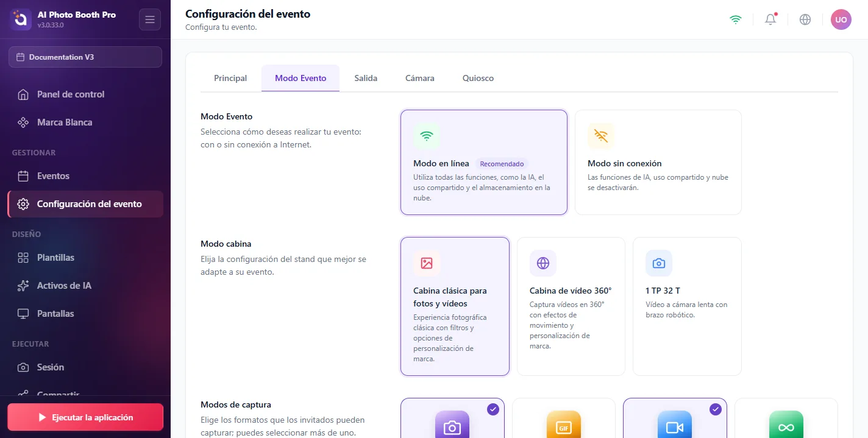Screen dimensions: 868x438
Task: Click Ejecutar la aplicación button
Action: (85, 417)
